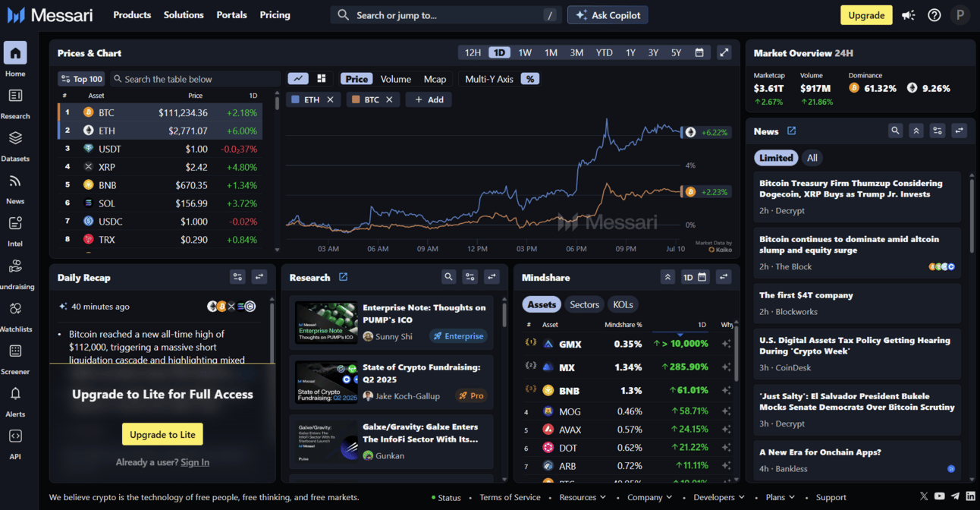Open Datasets in the left sidebar

(15, 138)
